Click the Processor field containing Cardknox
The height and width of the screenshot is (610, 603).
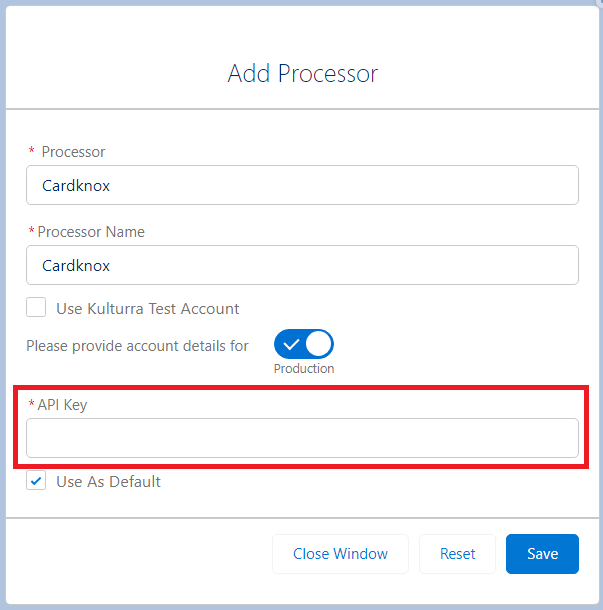point(302,185)
